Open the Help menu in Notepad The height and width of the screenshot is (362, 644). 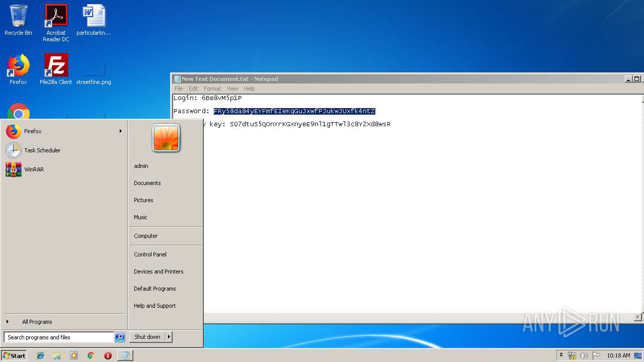250,88
